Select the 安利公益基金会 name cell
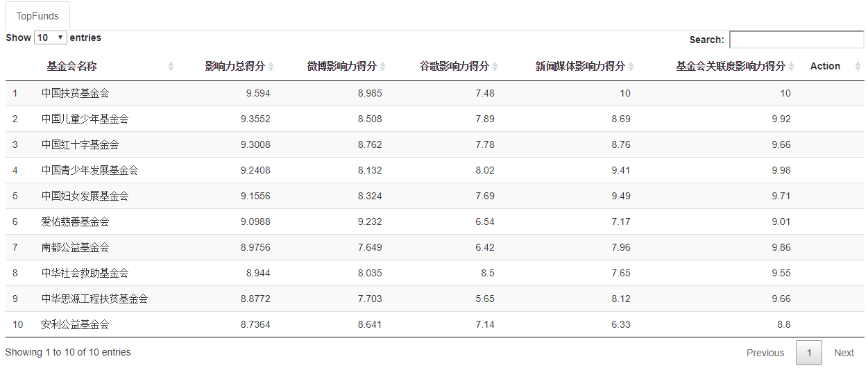 75,324
